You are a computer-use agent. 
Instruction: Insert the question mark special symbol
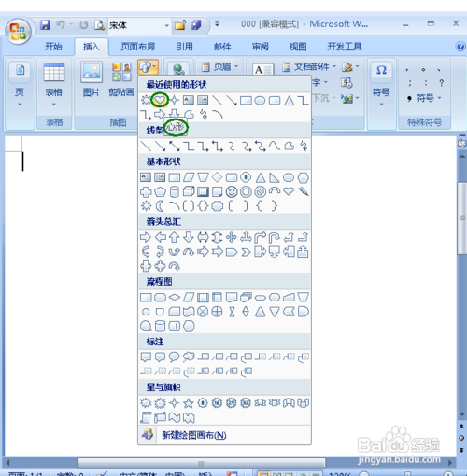441,83
